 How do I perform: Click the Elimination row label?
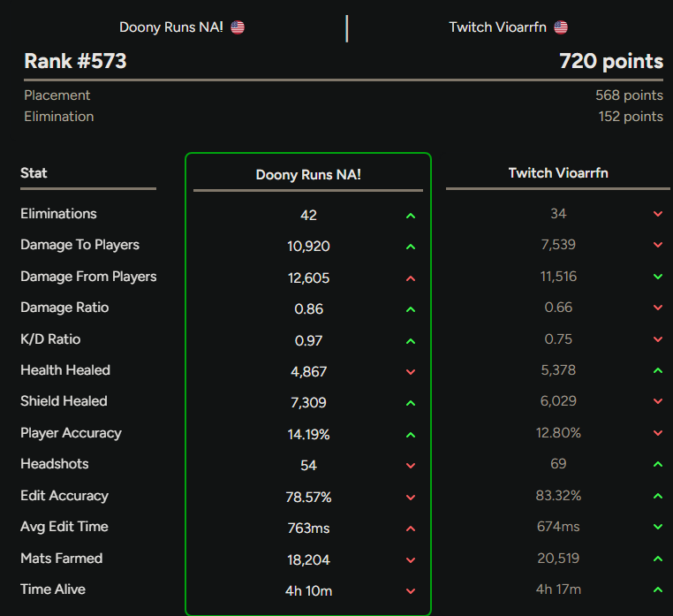[x=59, y=117]
